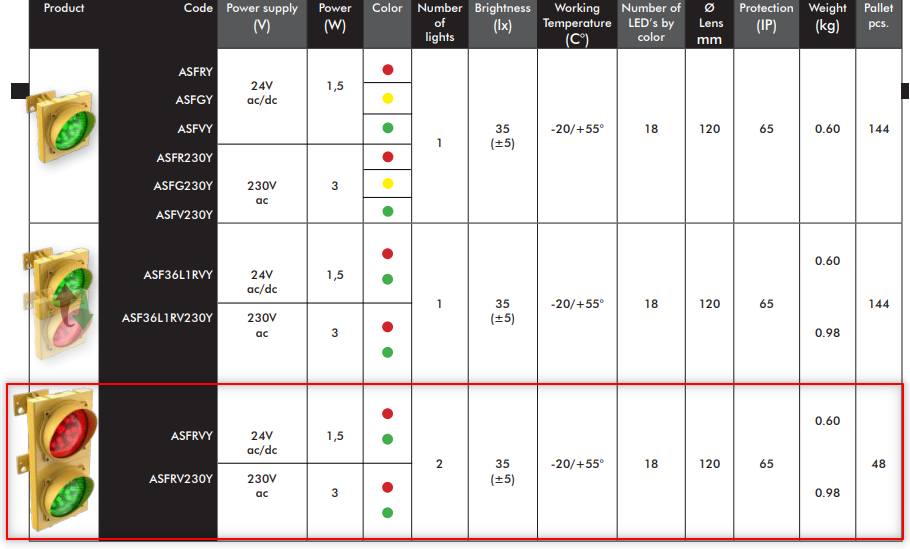Click the number of lights value 2
910x549 pixels.
tap(440, 464)
